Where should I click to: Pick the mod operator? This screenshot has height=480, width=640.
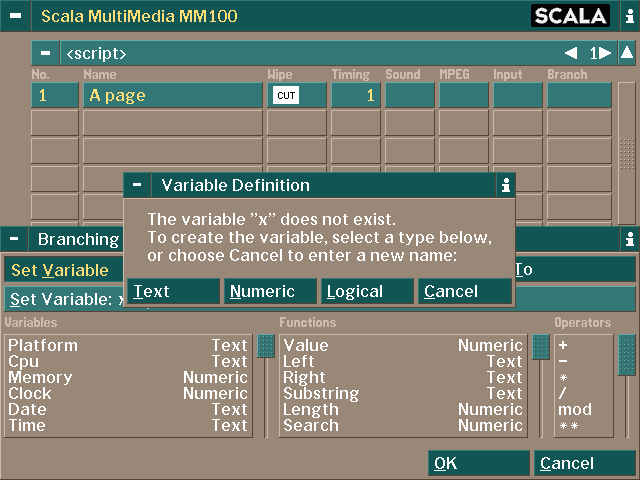(x=575, y=410)
